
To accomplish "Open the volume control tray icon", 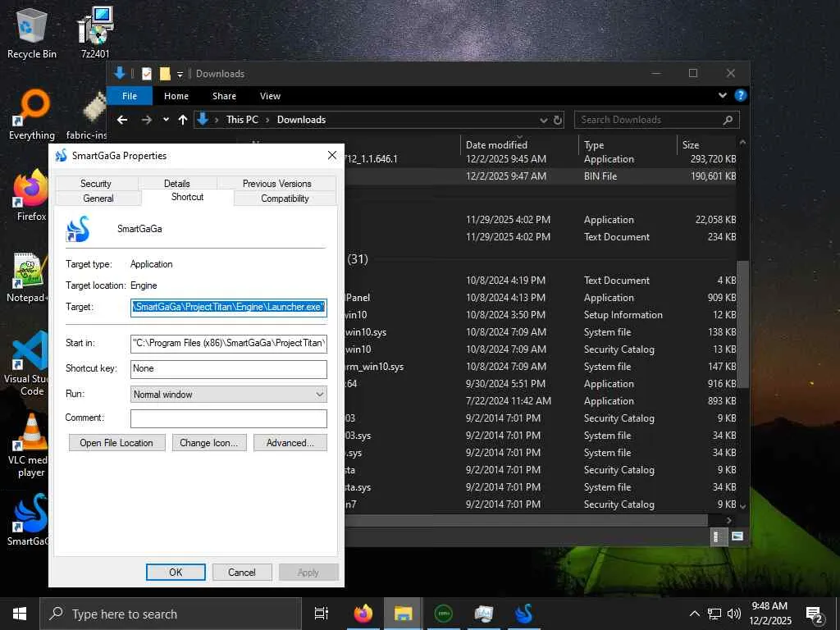I will [734, 614].
